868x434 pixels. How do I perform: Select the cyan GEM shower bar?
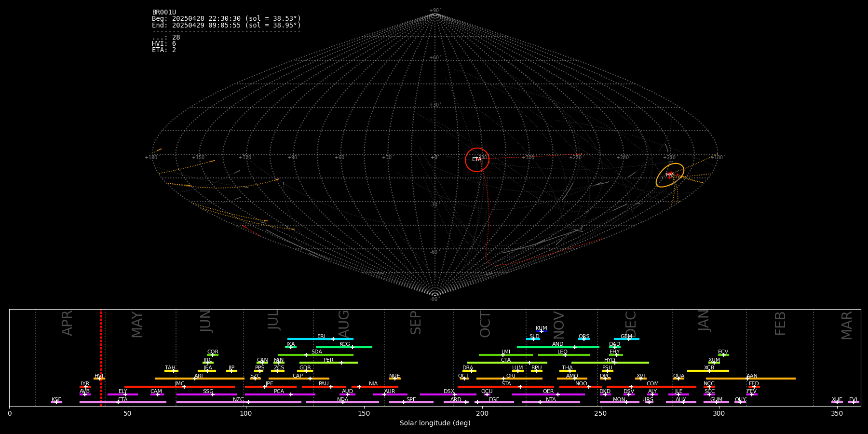pos(626,339)
